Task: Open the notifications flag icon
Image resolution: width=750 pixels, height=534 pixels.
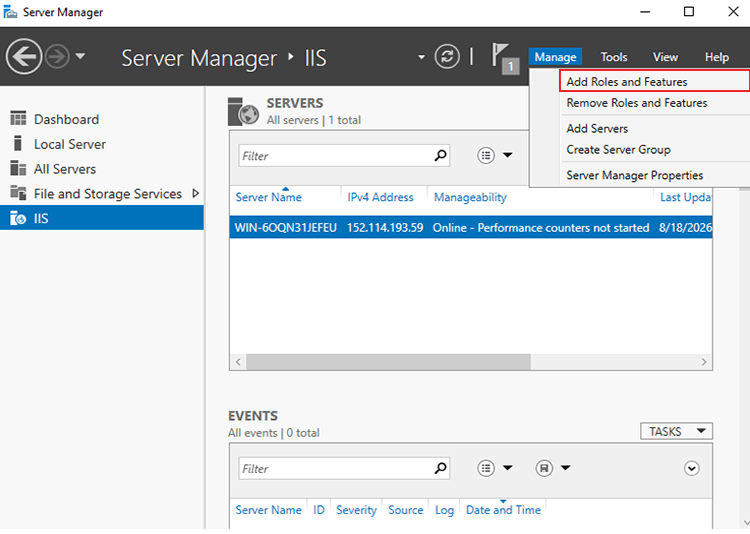Action: tap(504, 58)
